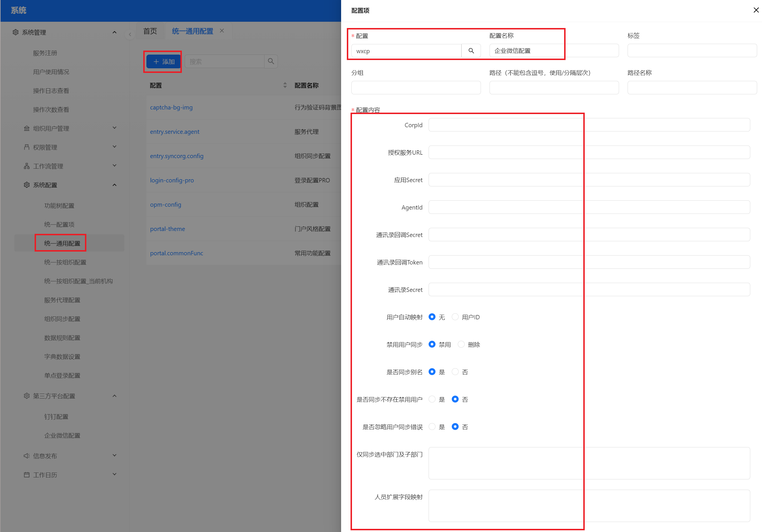Select 是 for 是否同步别名
Image resolution: width=762 pixels, height=532 pixels.
coord(432,372)
